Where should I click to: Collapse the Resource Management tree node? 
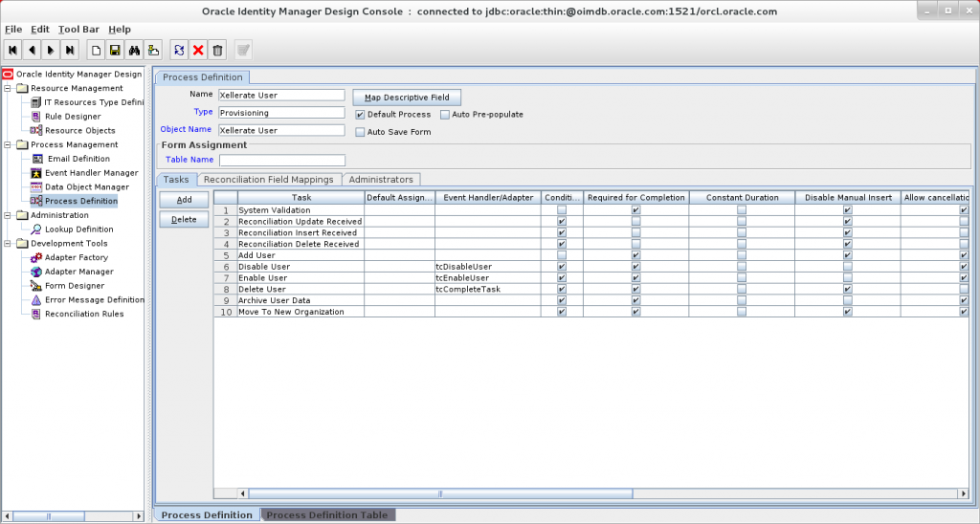coord(9,88)
